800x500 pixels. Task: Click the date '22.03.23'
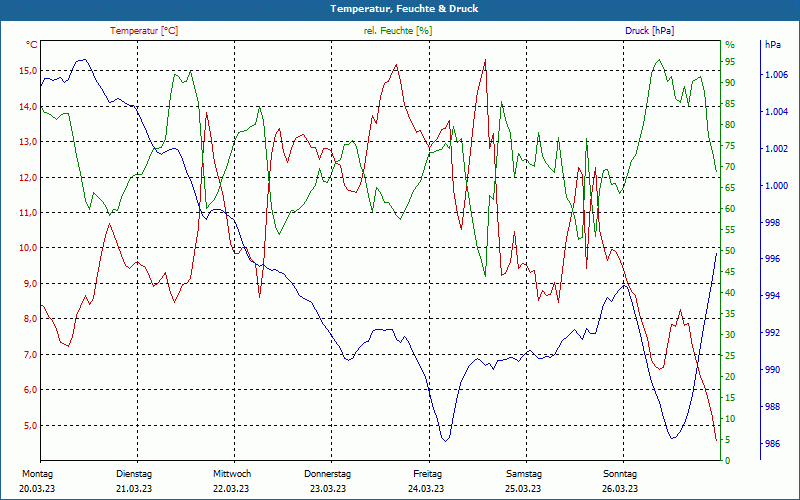click(231, 489)
